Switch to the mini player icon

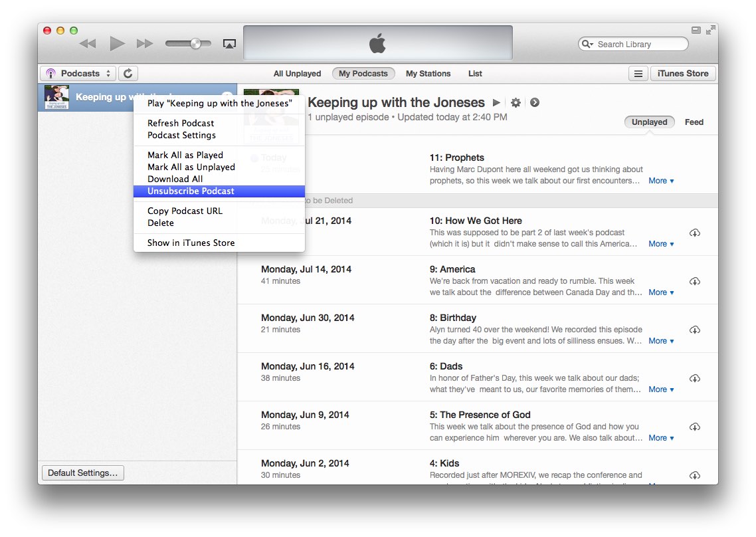pyautogui.click(x=696, y=30)
